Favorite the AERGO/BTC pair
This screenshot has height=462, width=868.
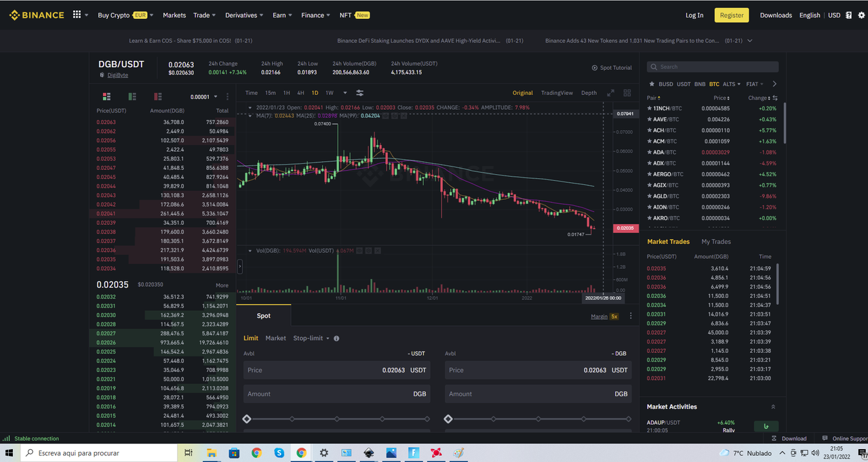tap(650, 174)
